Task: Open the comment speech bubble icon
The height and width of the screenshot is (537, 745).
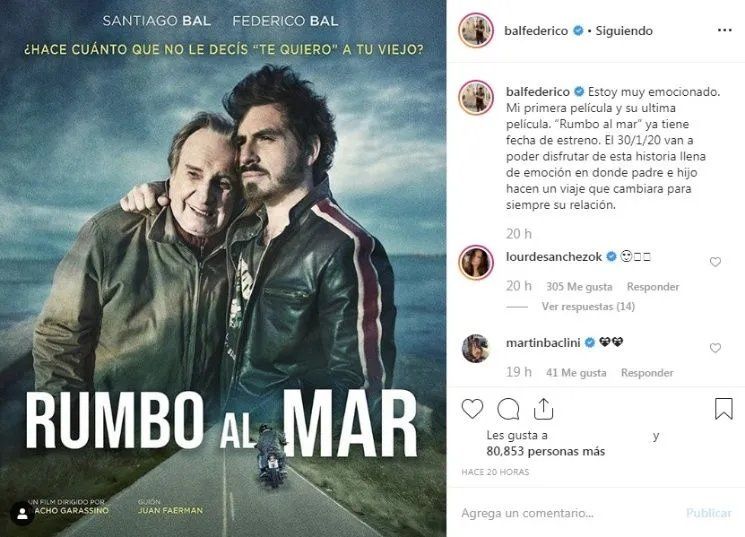Action: (508, 409)
